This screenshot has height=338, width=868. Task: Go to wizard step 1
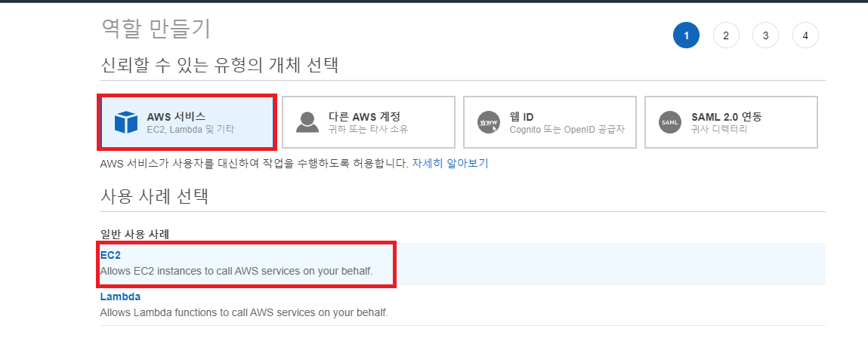(687, 35)
